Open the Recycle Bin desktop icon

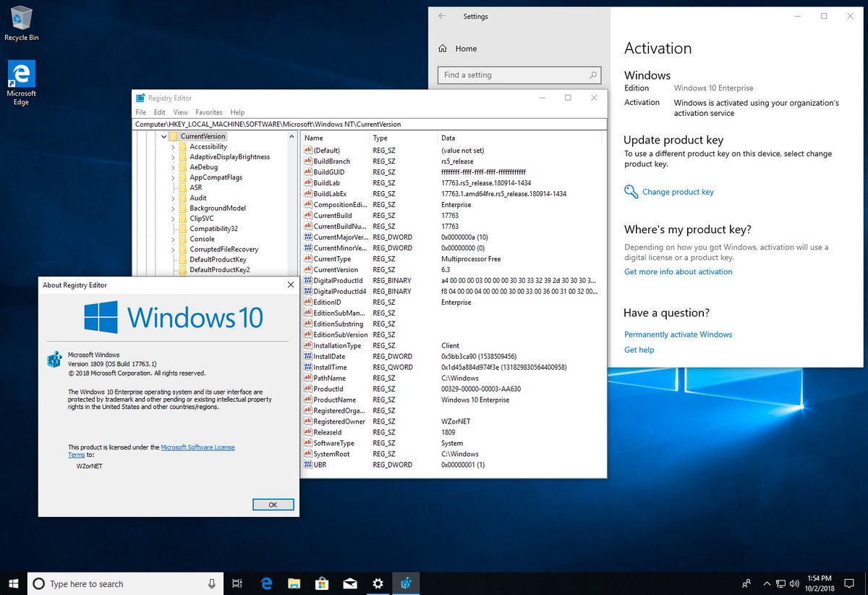tap(21, 23)
